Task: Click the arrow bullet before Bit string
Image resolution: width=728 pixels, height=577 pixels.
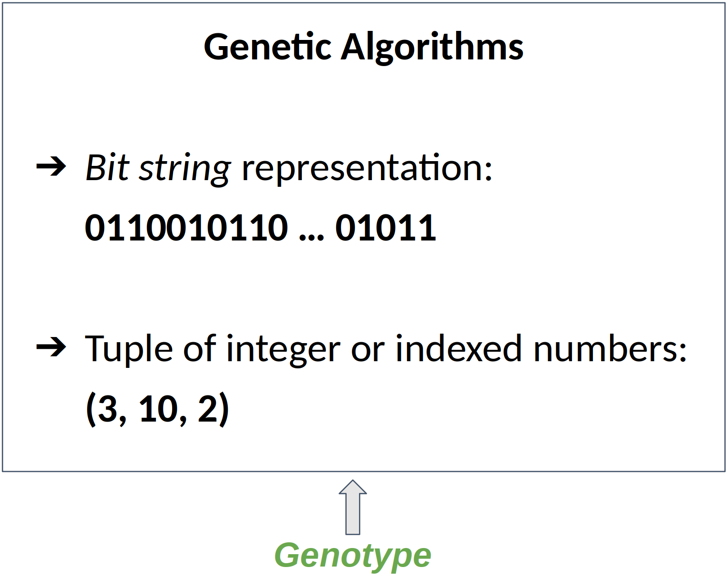Action: coord(51,167)
